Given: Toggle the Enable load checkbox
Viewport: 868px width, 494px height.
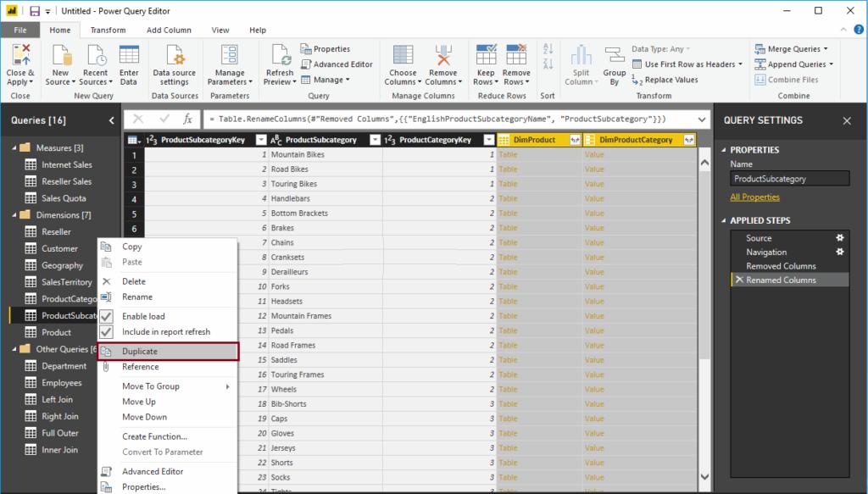Looking at the screenshot, I should tap(108, 315).
